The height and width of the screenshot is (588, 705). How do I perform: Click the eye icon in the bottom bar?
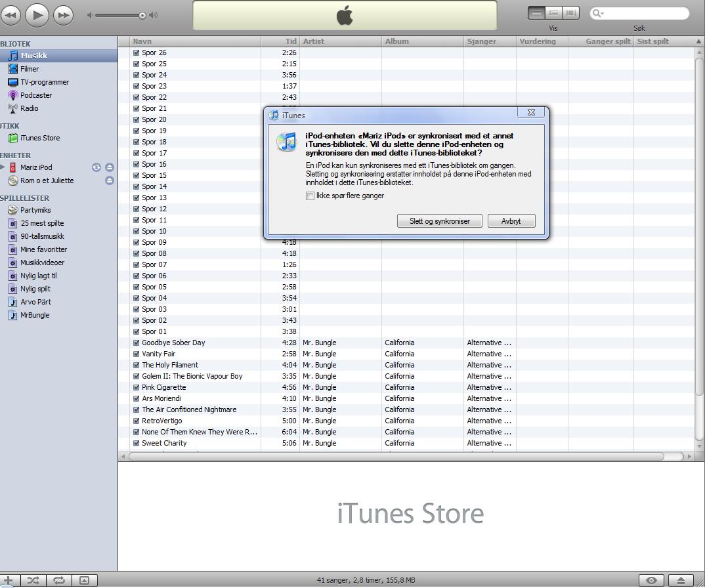651,580
